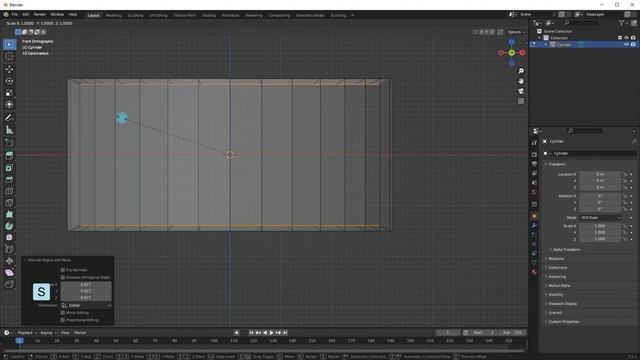Open the Playback dropdown in timeline
Screen dimensions: 640x360
click(x=27, y=333)
